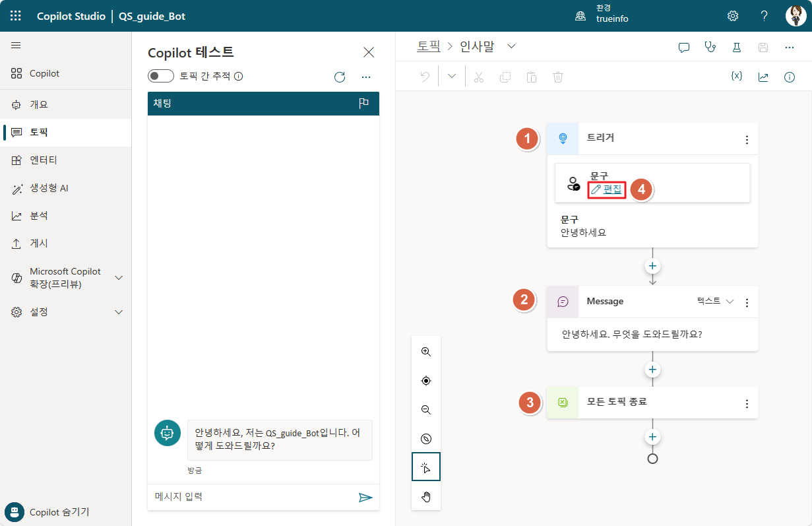
Task: Focus the 메시지 입력 text field
Action: [x=251, y=497]
